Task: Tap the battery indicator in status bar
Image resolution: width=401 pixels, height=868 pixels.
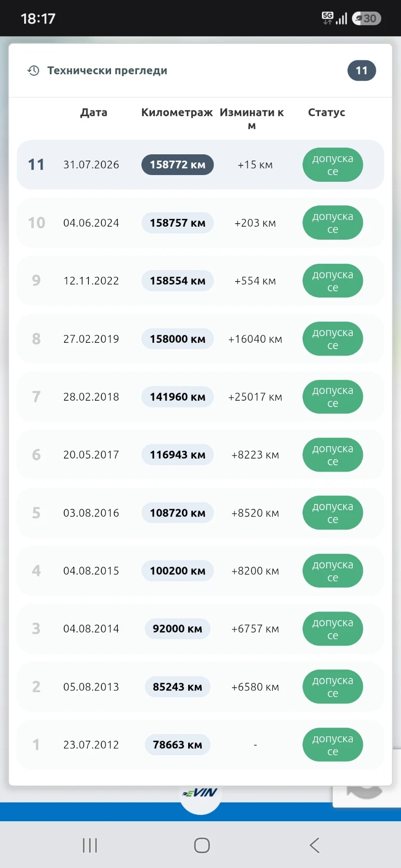Action: click(367, 18)
